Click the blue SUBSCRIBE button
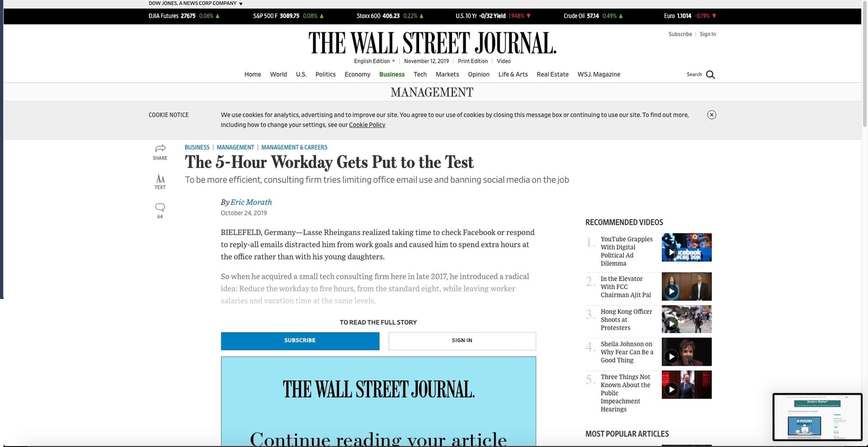Viewport: 868px width, 447px height. (300, 341)
